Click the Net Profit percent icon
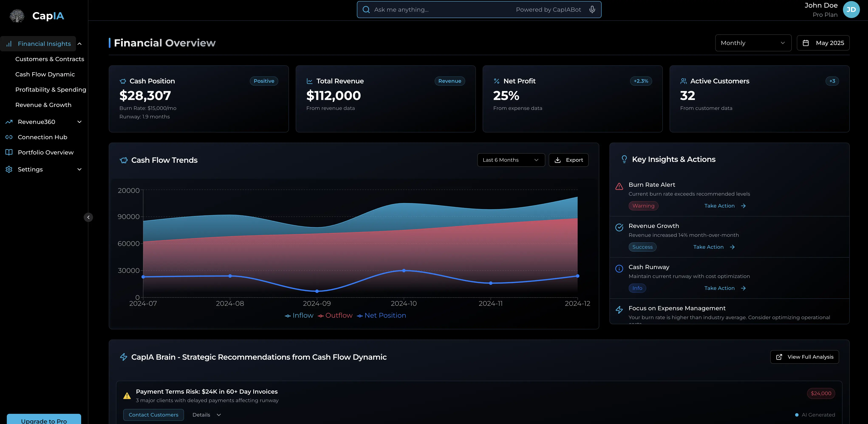The image size is (868, 424). point(497,81)
